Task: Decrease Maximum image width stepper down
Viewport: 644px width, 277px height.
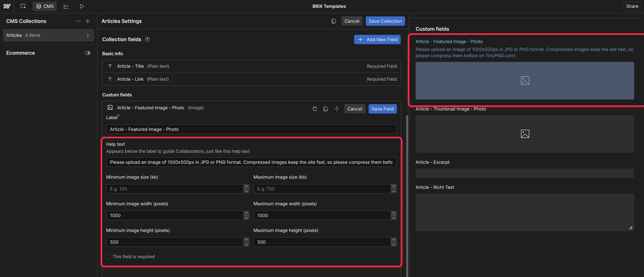Action: click(393, 218)
